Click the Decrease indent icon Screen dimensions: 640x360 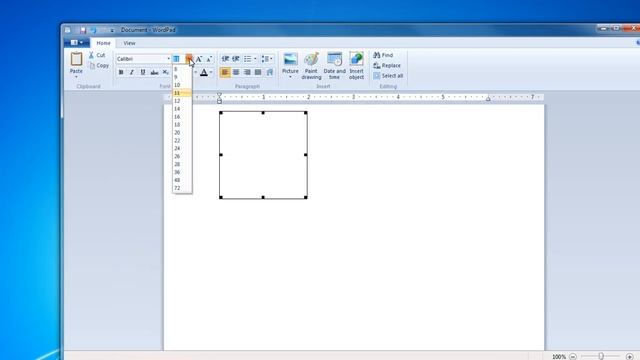click(x=225, y=59)
